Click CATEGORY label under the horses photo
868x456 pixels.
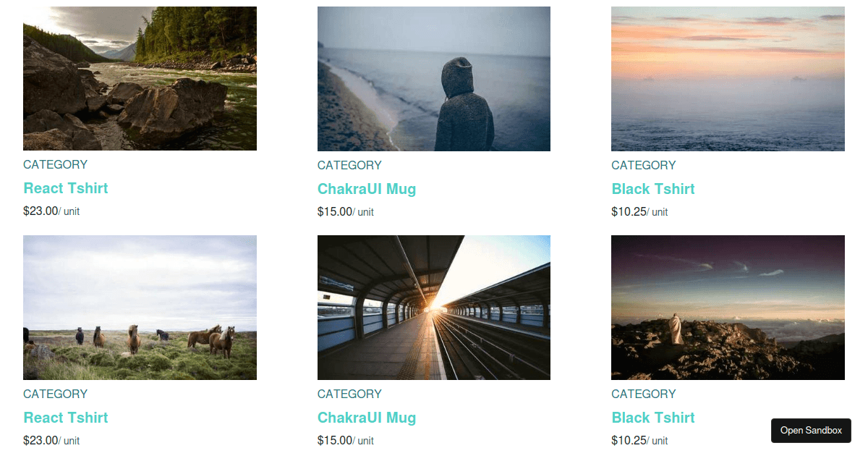tap(55, 394)
